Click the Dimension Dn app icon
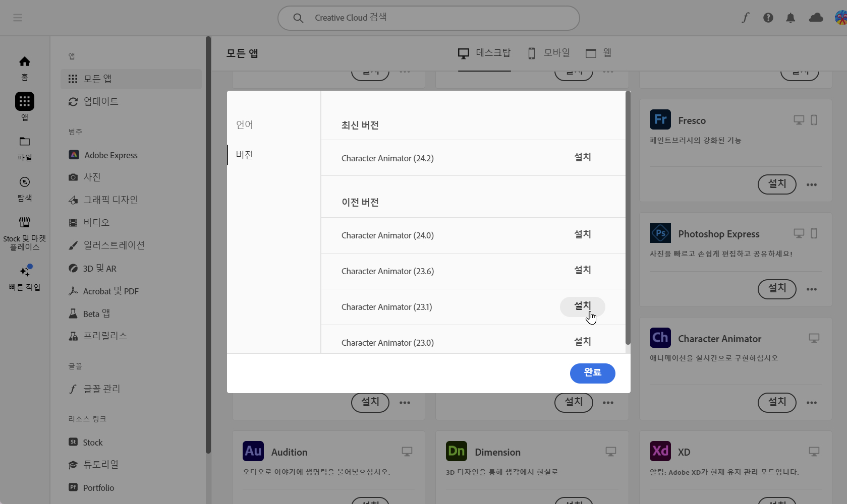 tap(457, 451)
